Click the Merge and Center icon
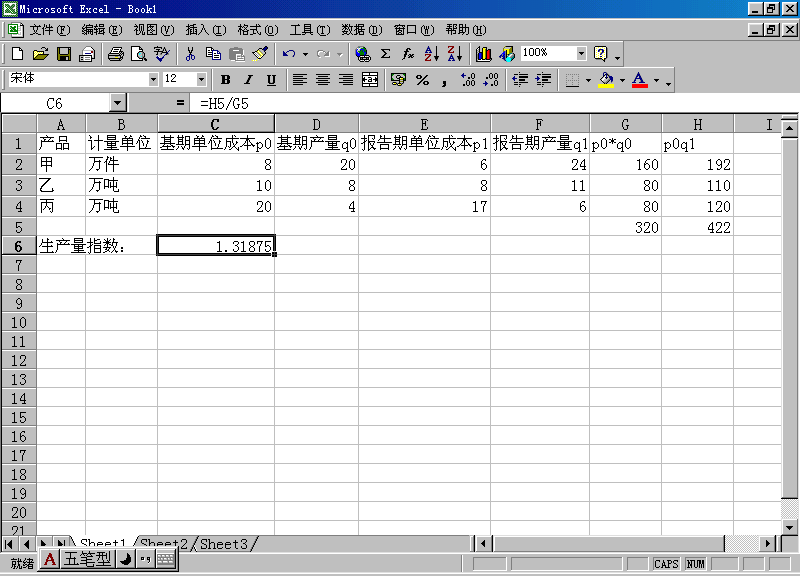 coord(370,80)
